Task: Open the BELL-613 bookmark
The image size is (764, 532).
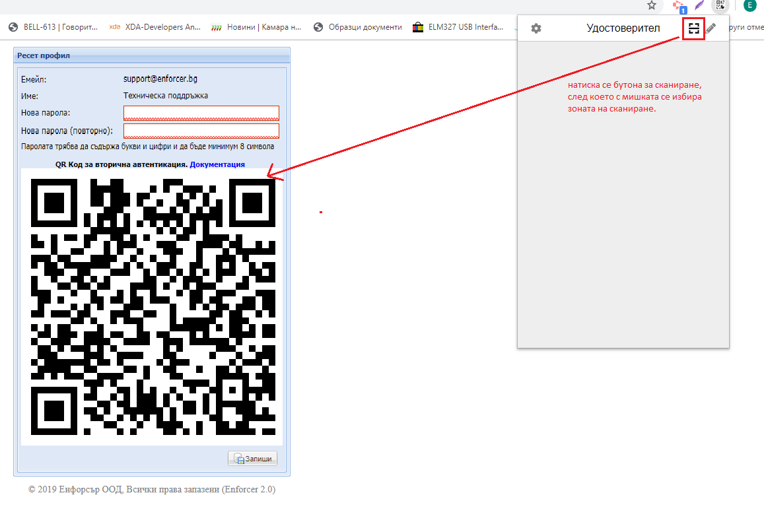Action: point(53,27)
